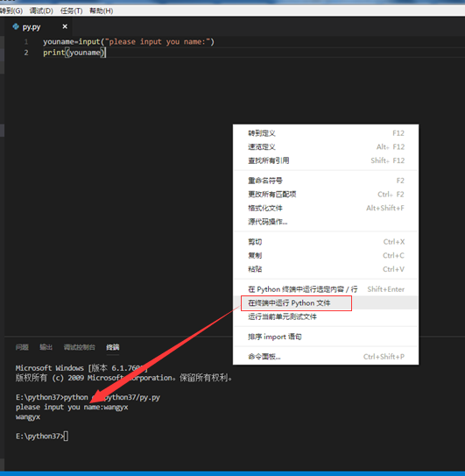Select 在终端中运行 Python 文件

coord(326,303)
